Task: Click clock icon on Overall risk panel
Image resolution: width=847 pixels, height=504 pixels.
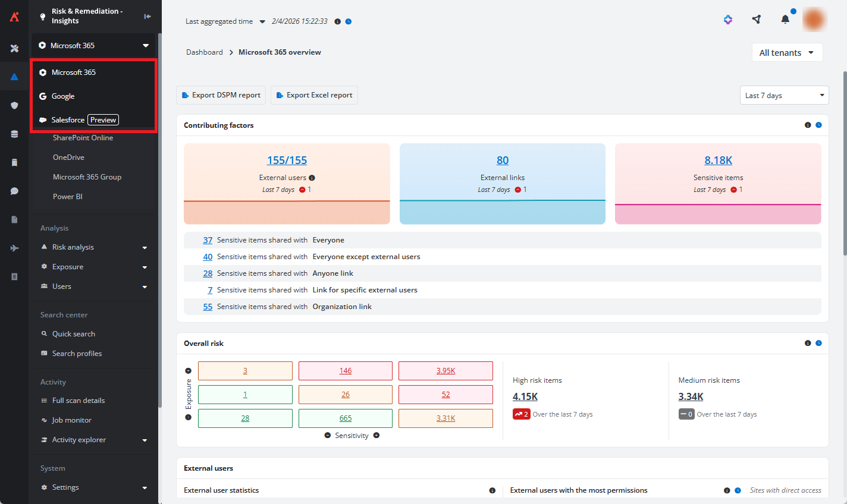Action: pyautogui.click(x=819, y=343)
